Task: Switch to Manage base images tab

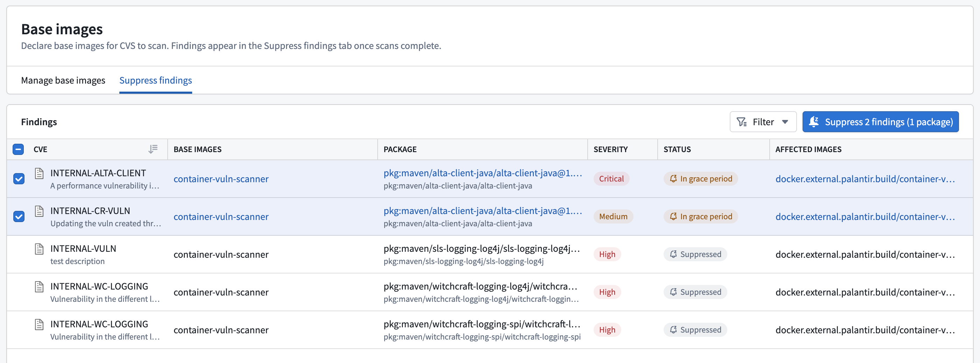Action: coord(63,80)
